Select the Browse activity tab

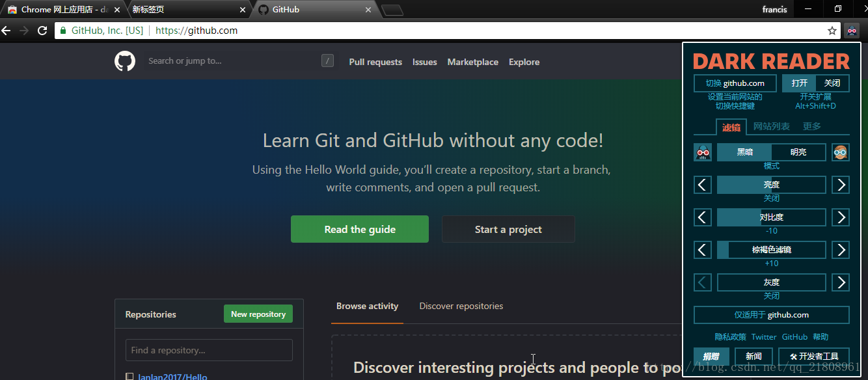368,306
